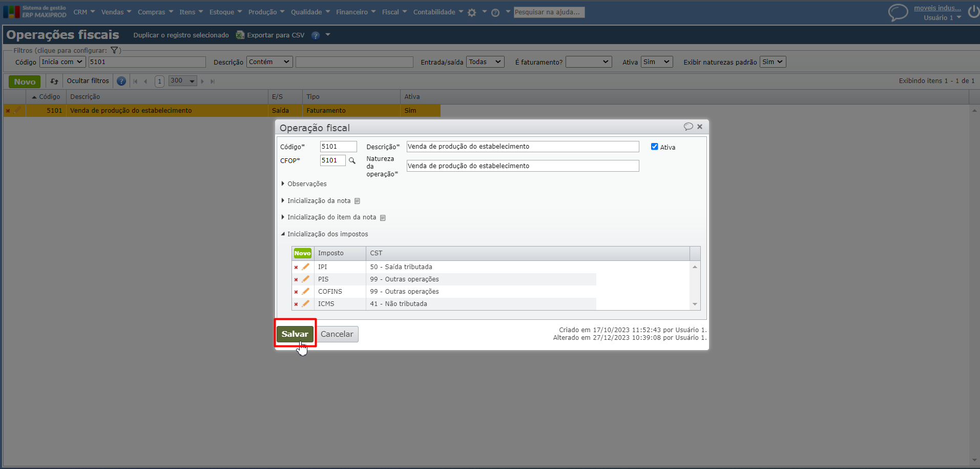
Task: Open the settings gear menu
Action: click(472, 13)
